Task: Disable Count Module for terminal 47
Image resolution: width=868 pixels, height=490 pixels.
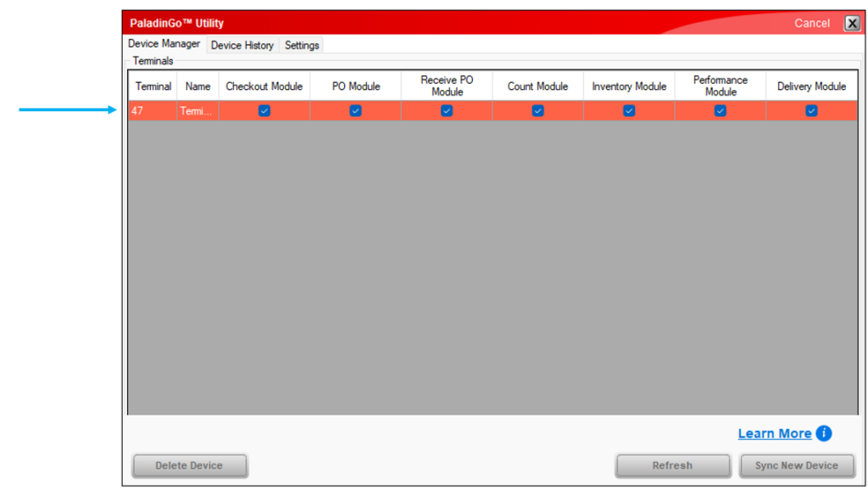Action: tap(537, 111)
